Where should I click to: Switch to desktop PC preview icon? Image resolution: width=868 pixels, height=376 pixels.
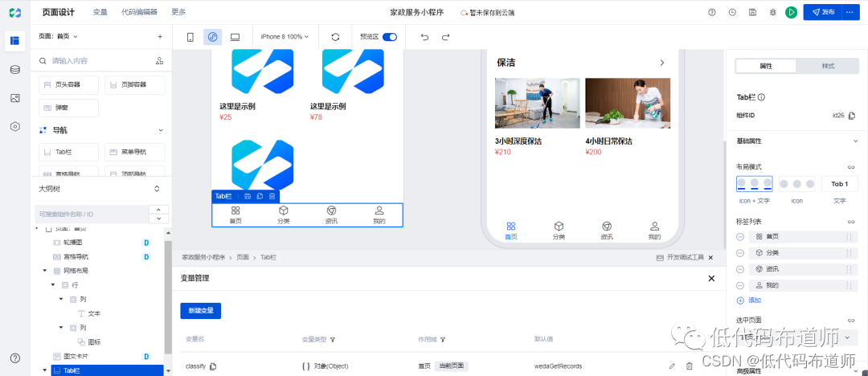235,37
